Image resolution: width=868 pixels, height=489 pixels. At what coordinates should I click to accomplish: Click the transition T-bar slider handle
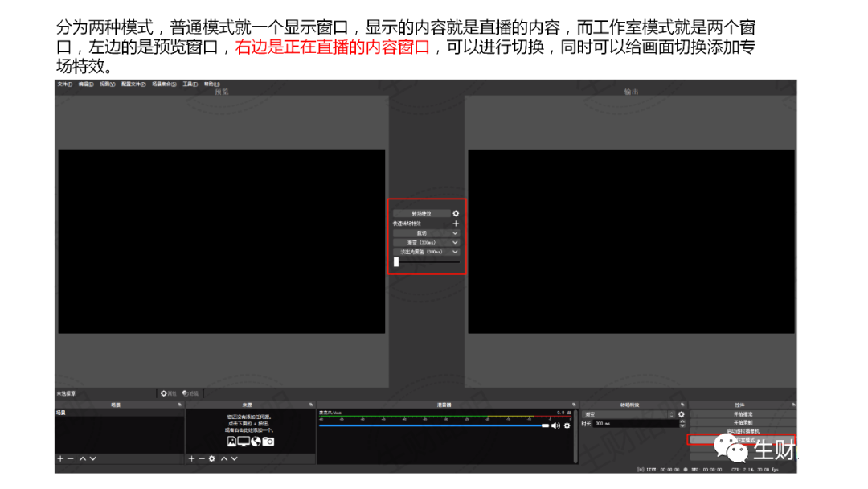coord(396,262)
